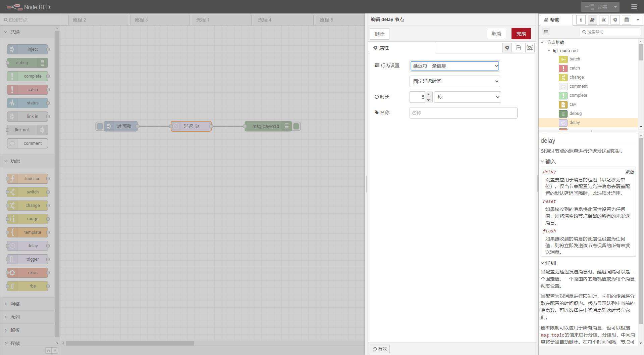Screen dimensions: 644x355
Task: Open node appearance settings icon
Action: tap(530, 48)
